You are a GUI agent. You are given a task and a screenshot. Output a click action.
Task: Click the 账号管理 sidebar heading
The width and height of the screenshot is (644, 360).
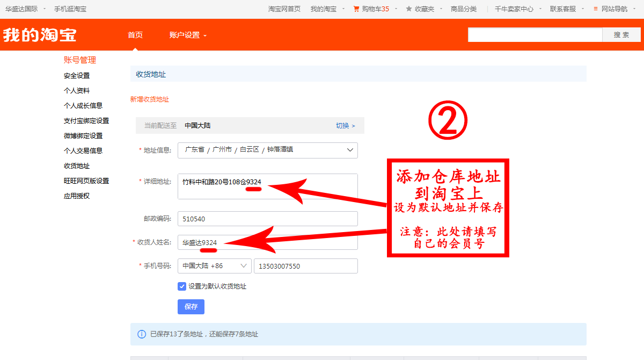(80, 60)
